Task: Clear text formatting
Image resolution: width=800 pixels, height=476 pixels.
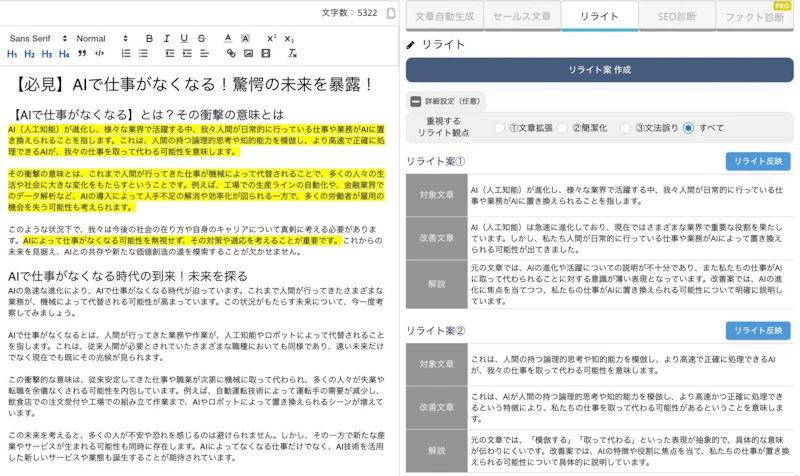Action: (292, 53)
